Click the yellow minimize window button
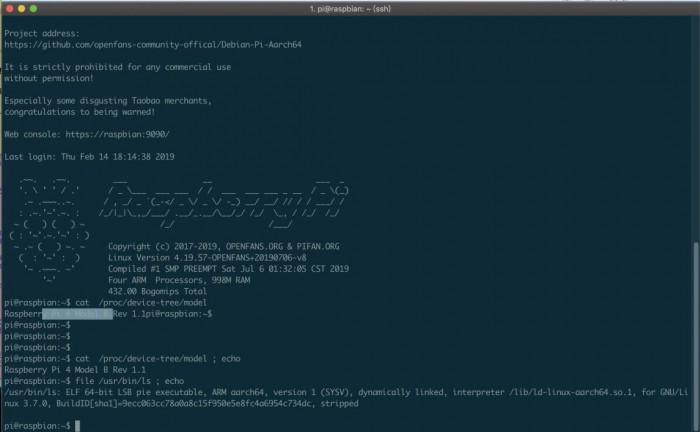Image resolution: width=700 pixels, height=432 pixels. (x=21, y=8)
